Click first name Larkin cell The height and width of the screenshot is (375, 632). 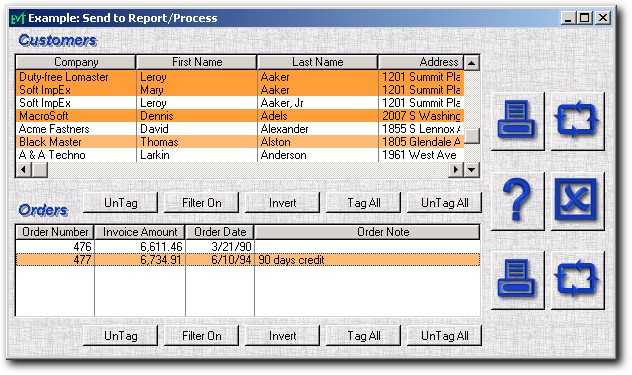[x=197, y=155]
